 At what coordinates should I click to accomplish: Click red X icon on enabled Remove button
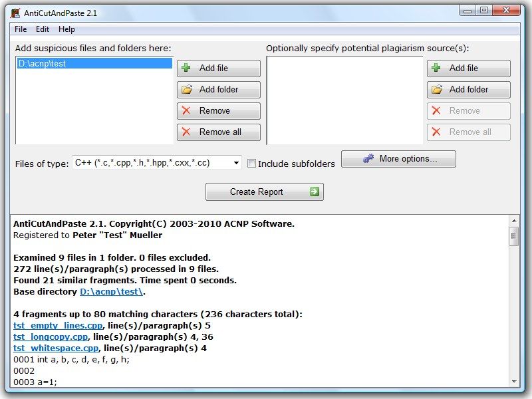(186, 110)
